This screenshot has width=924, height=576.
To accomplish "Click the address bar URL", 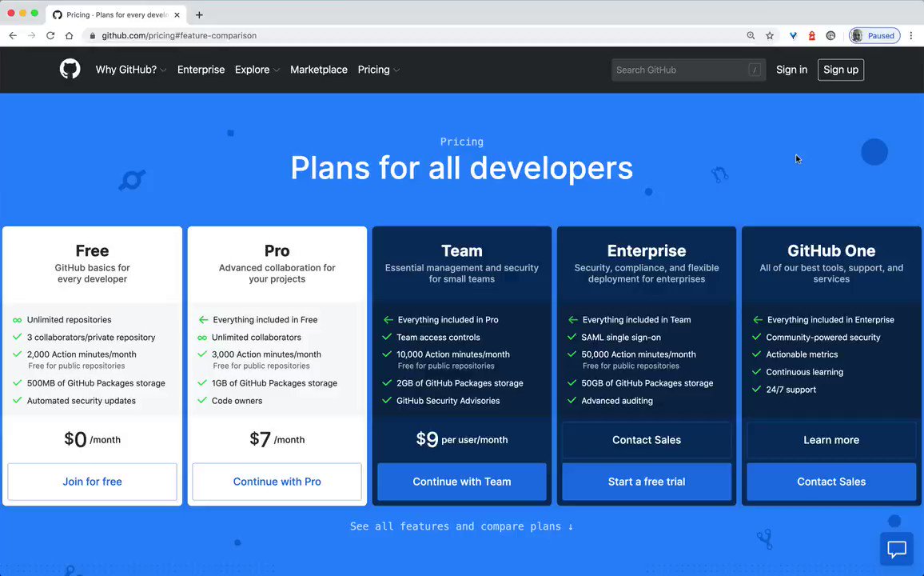I will click(179, 35).
